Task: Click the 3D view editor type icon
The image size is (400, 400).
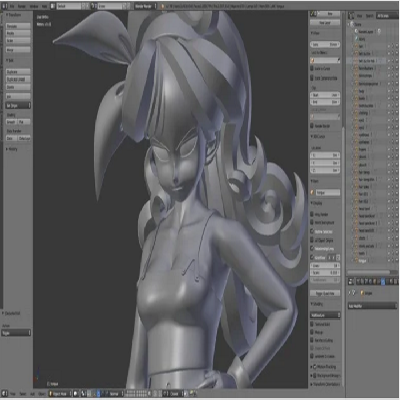Action: click(x=5, y=394)
